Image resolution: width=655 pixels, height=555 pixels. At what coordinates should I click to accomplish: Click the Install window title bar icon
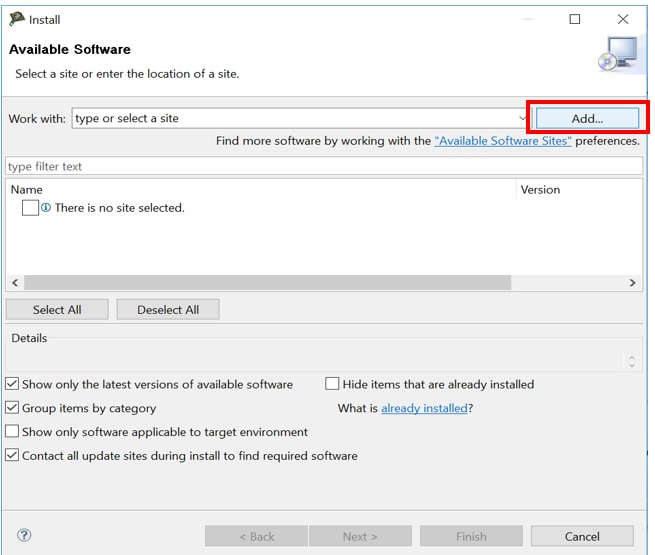[16, 19]
